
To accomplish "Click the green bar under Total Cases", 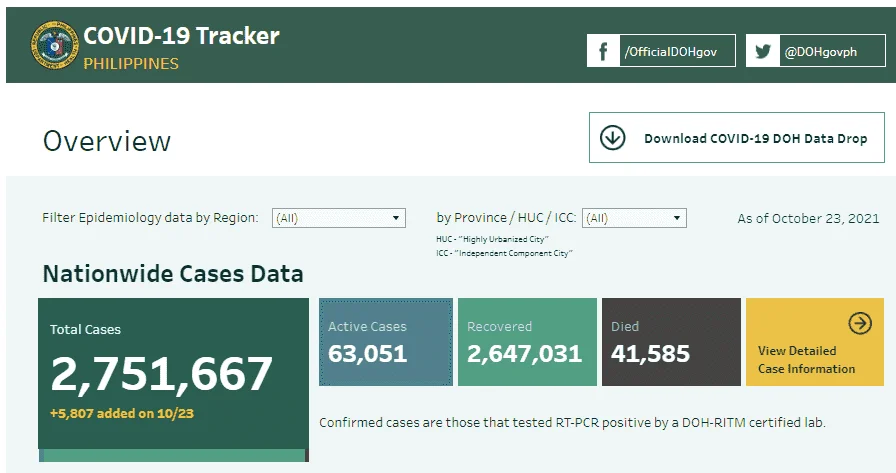I will click(174, 455).
